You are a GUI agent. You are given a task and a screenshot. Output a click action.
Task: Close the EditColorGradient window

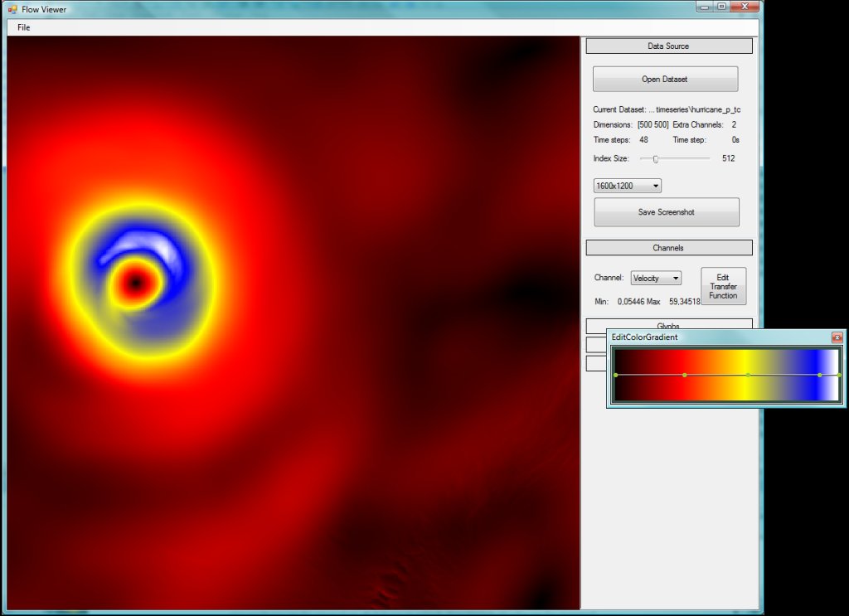(838, 337)
